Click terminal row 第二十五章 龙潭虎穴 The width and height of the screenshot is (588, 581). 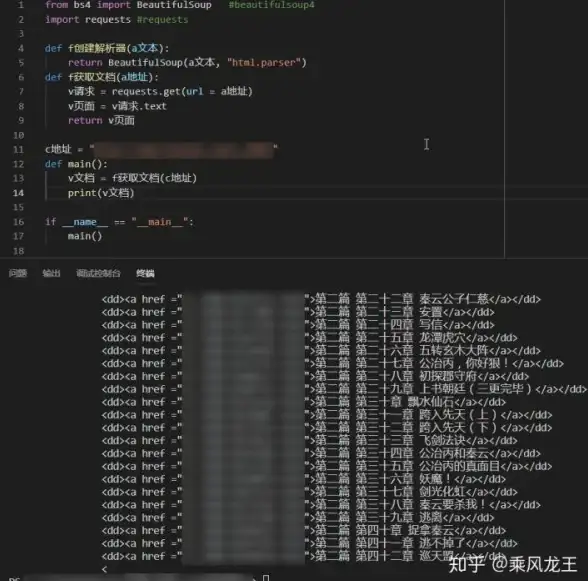[309, 338]
